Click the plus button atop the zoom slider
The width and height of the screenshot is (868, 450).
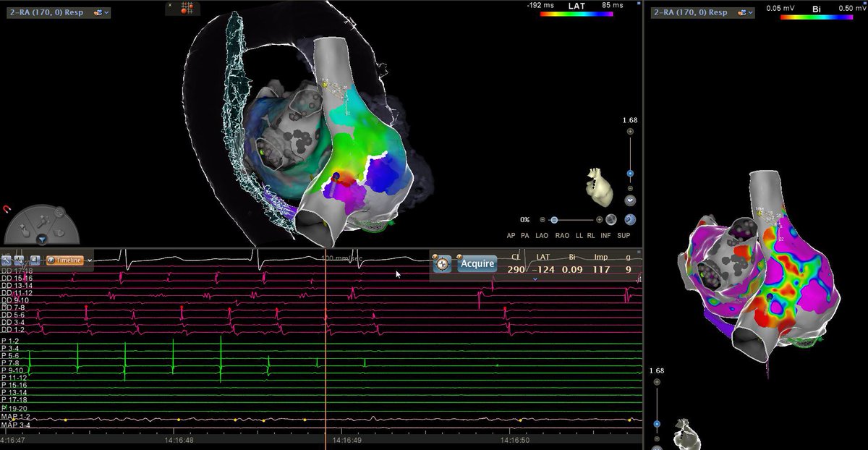[630, 132]
